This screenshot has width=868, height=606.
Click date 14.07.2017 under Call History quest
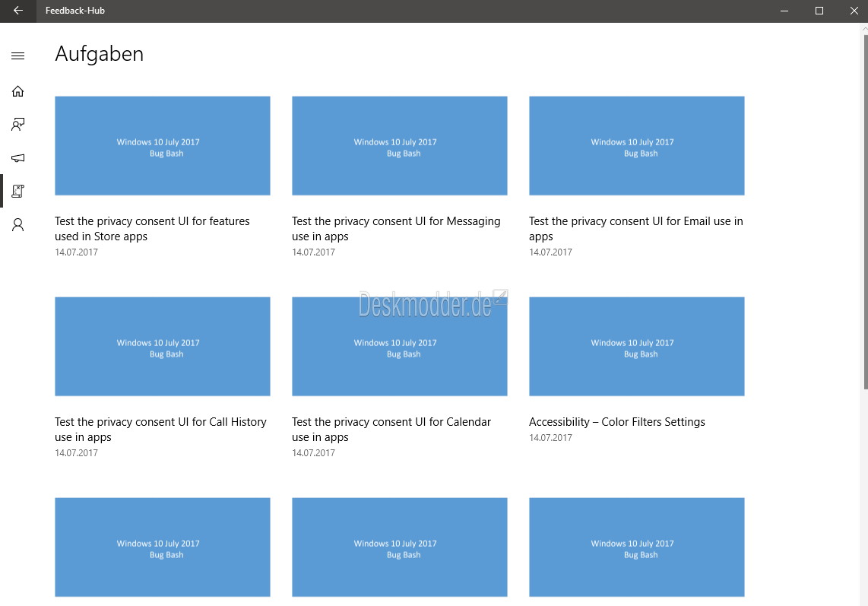pyautogui.click(x=77, y=452)
